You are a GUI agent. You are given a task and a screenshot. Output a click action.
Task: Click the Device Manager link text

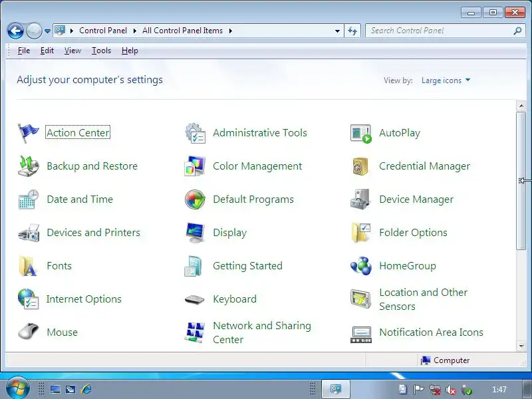click(x=416, y=199)
